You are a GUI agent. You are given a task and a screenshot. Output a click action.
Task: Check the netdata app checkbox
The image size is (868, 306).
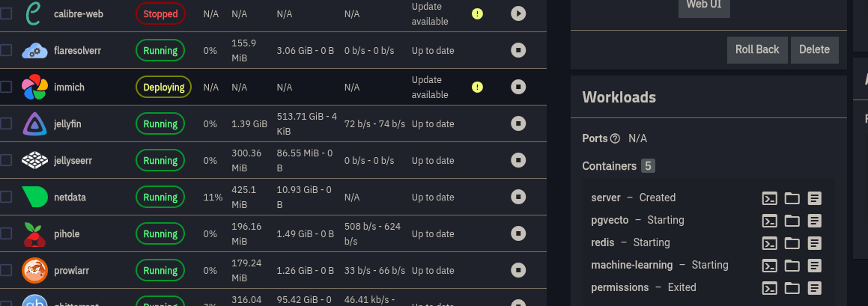click(x=6, y=198)
